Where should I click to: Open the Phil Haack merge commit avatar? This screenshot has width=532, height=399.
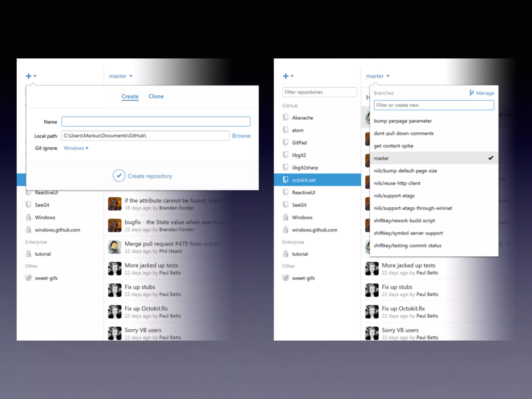click(x=115, y=247)
